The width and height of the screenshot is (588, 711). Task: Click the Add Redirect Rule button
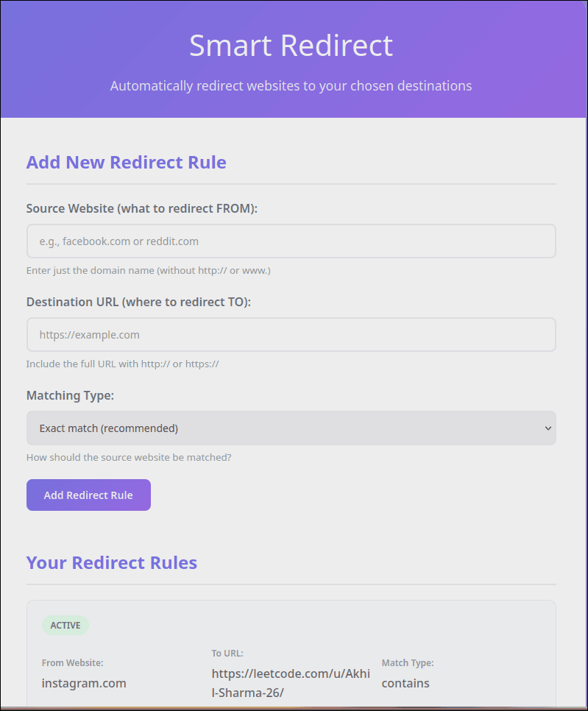click(88, 495)
